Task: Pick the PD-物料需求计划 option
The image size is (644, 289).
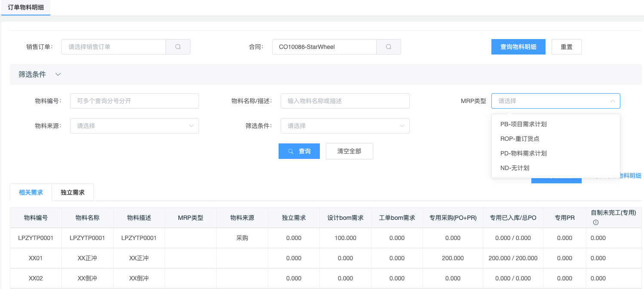Action: [x=523, y=153]
